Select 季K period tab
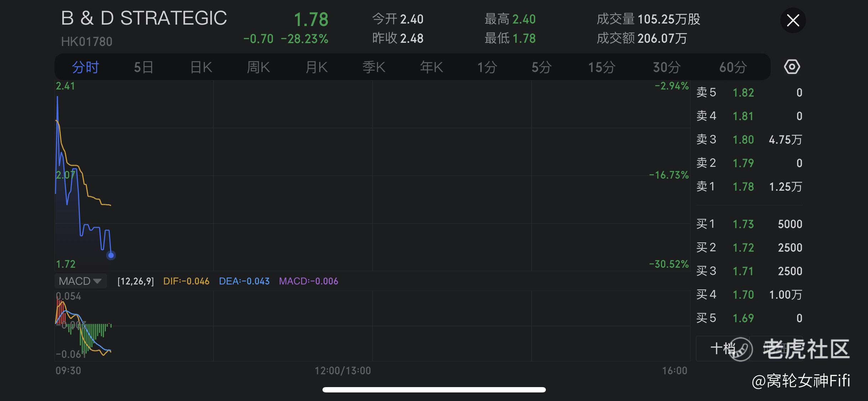This screenshot has width=868, height=401. [374, 67]
